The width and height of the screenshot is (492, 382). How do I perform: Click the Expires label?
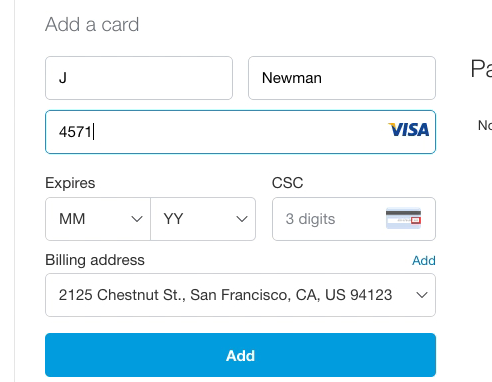click(70, 183)
